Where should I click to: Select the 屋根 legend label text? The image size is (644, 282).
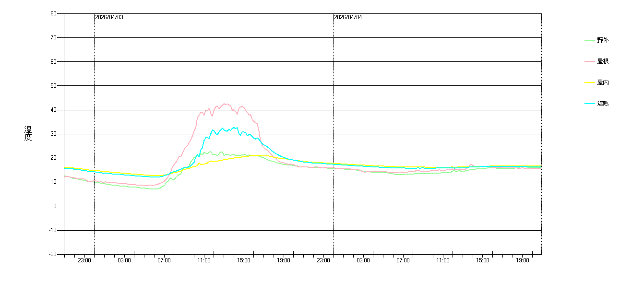click(x=603, y=61)
